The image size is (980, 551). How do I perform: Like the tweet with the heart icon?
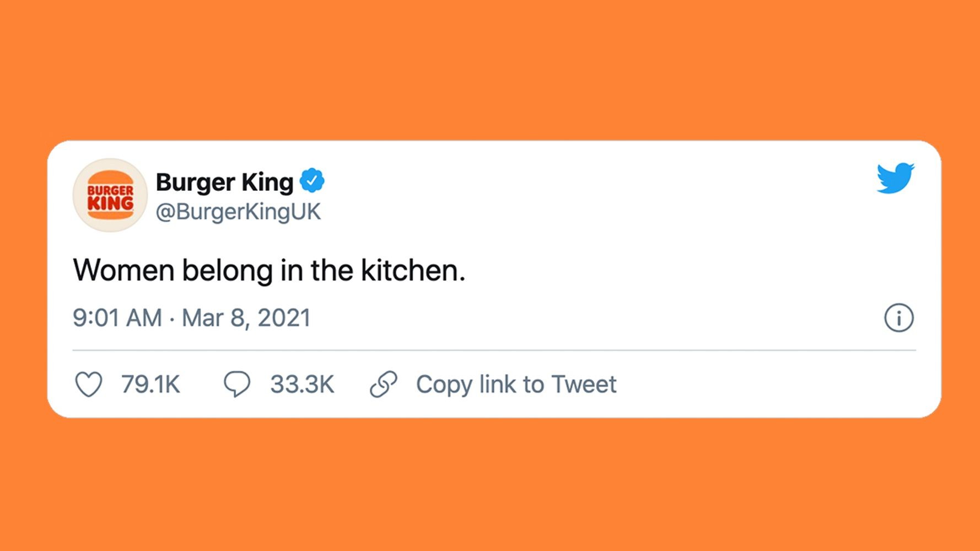coord(89,384)
